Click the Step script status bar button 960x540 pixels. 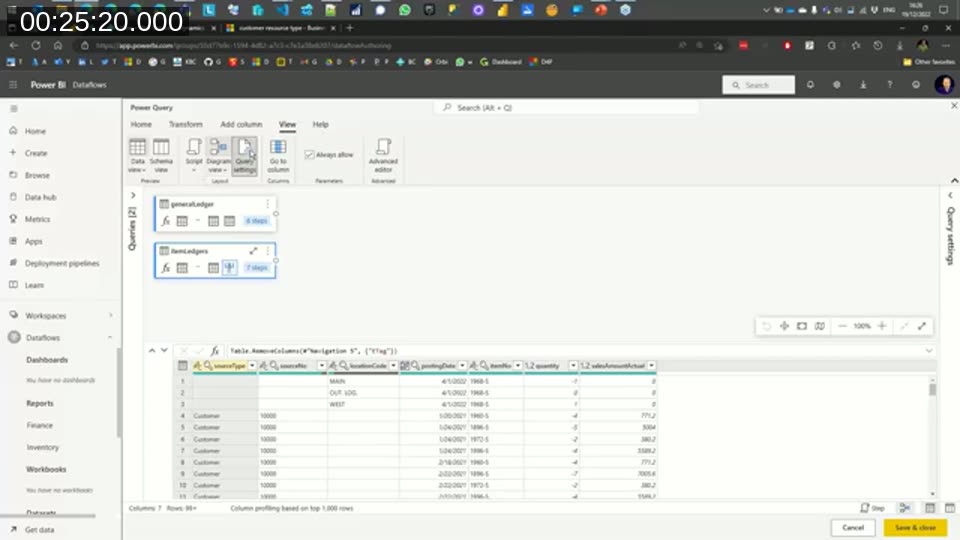(872, 508)
